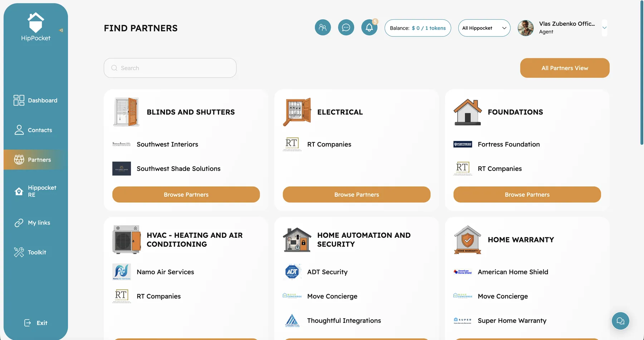Viewport: 644px width, 340px height.
Task: Click the American Home Shield logo
Action: pyautogui.click(x=463, y=272)
